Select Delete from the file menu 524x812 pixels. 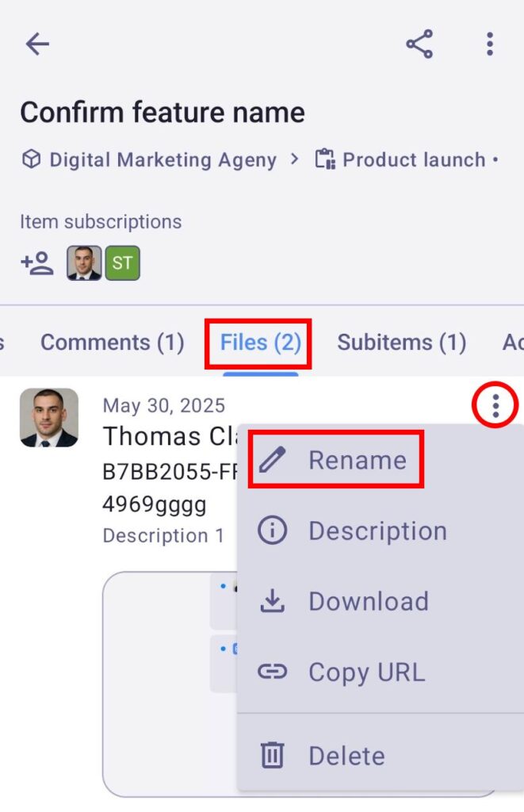(346, 756)
